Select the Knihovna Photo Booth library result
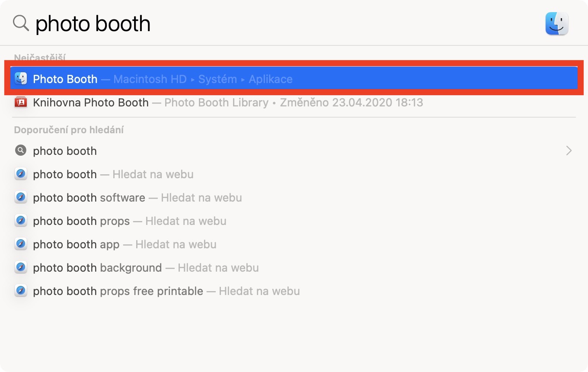 [91, 103]
